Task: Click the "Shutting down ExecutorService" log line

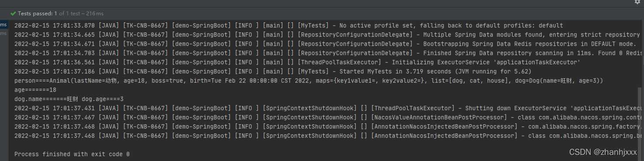Action: pyautogui.click(x=327, y=108)
